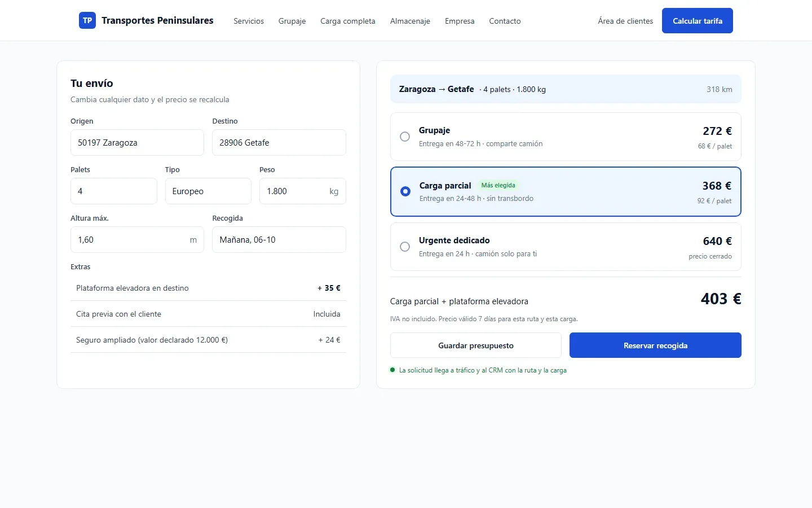Screen dimensions: 812x508
Task: Open Carga completa in the navigation
Action: (x=348, y=21)
